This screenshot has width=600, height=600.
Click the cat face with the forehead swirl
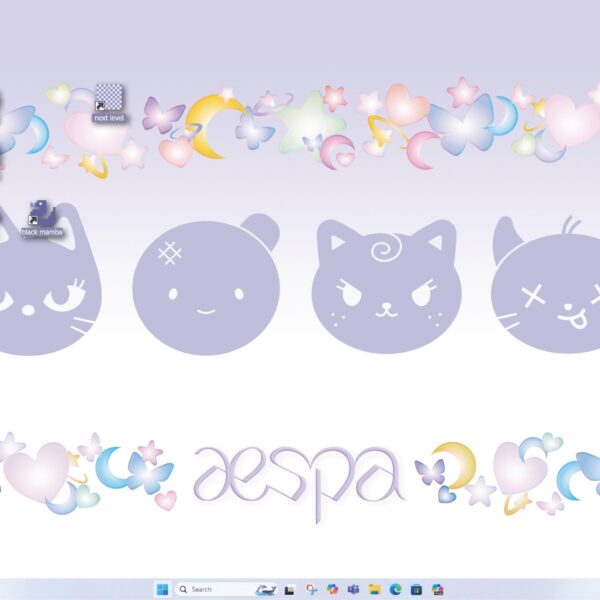(384, 290)
